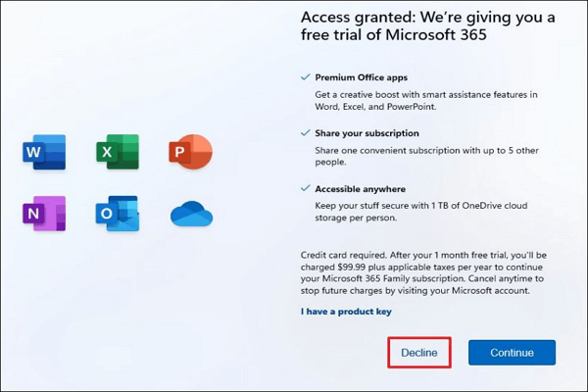Click the PowerPoint app icon
588x392 pixels.
[x=190, y=152]
